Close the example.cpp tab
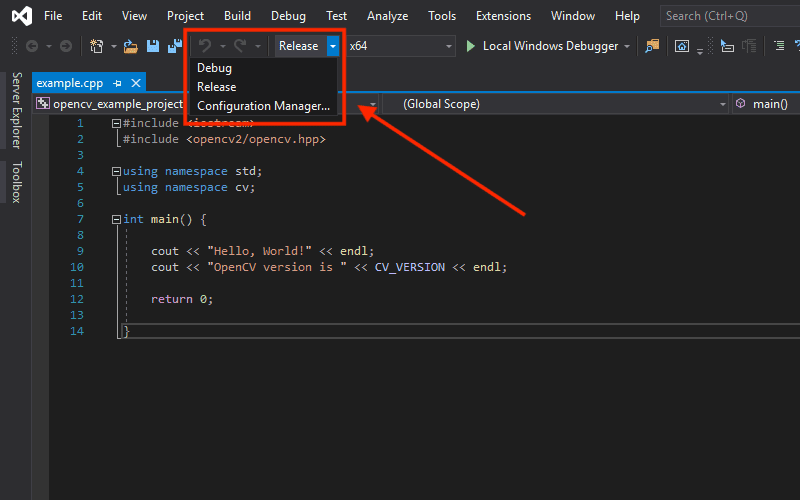The height and width of the screenshot is (500, 800). [136, 83]
